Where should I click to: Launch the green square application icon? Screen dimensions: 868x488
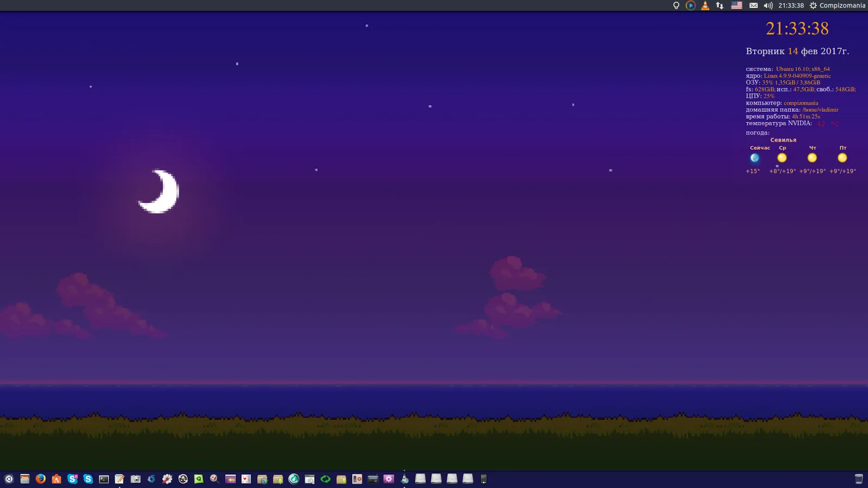click(x=199, y=479)
